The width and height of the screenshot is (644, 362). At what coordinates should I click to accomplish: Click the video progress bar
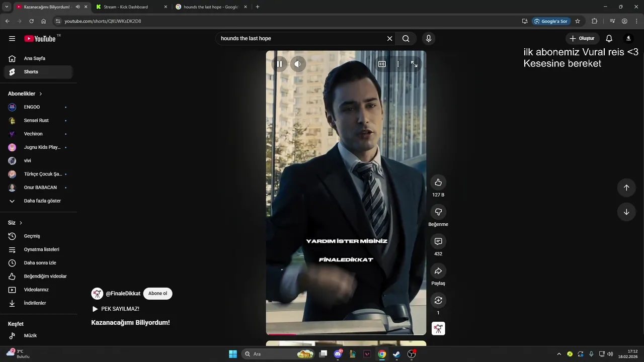[346, 334]
